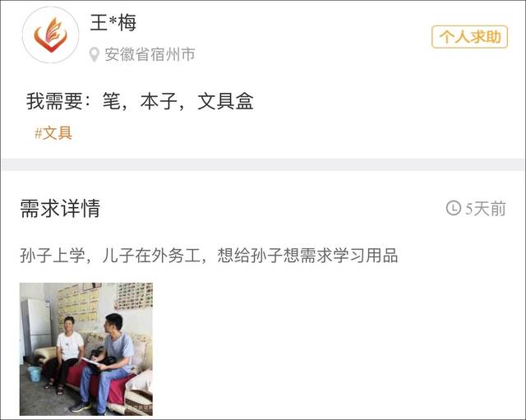Viewport: 526px width, 420px height.
Task: Select the 需求详情 section heading
Action: pos(60,208)
